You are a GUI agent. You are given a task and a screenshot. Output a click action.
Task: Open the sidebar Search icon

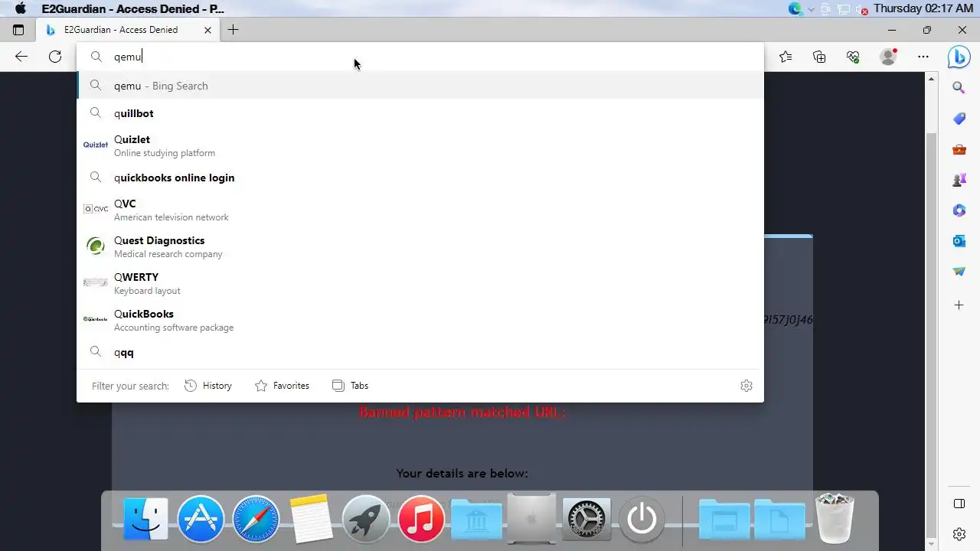[959, 88]
